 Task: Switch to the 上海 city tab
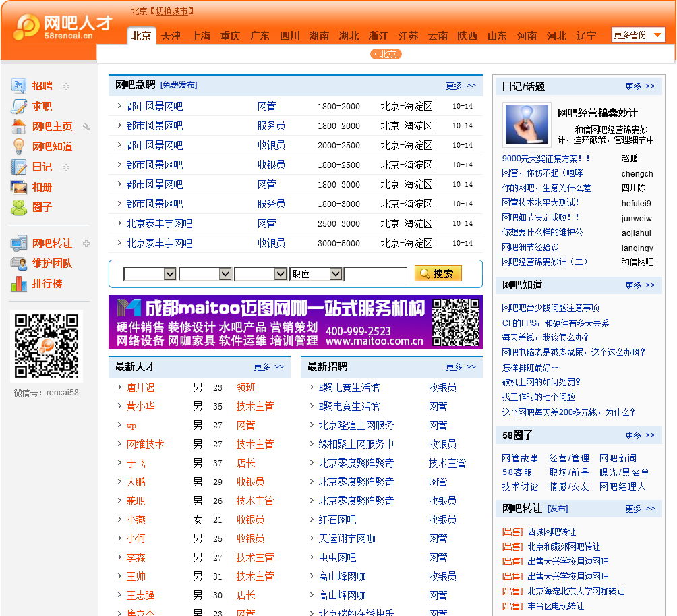pos(200,36)
